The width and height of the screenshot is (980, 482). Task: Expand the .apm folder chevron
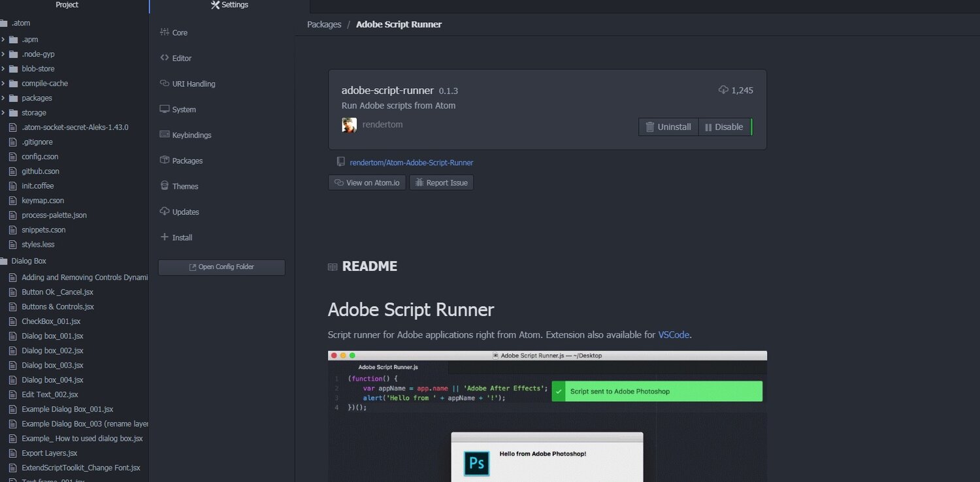point(3,39)
